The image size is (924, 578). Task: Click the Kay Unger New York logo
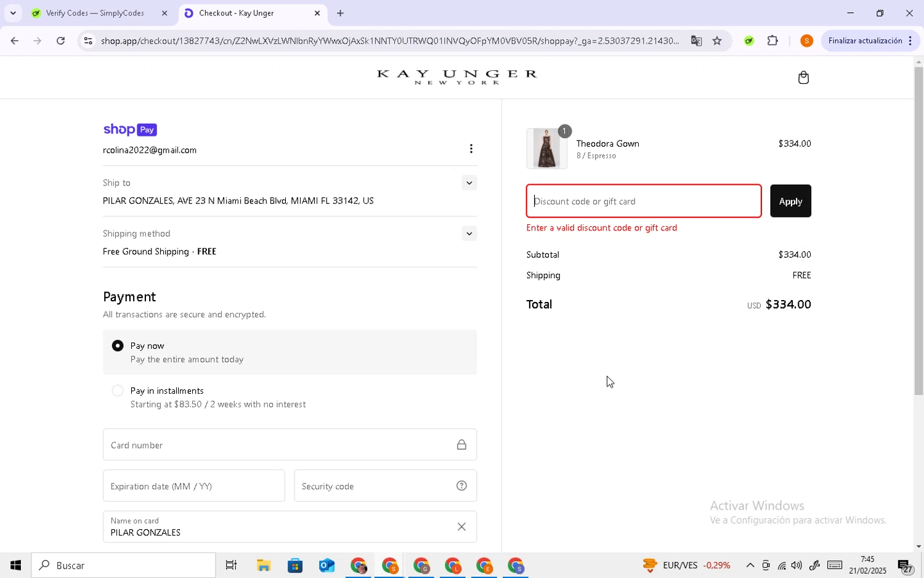click(x=456, y=77)
